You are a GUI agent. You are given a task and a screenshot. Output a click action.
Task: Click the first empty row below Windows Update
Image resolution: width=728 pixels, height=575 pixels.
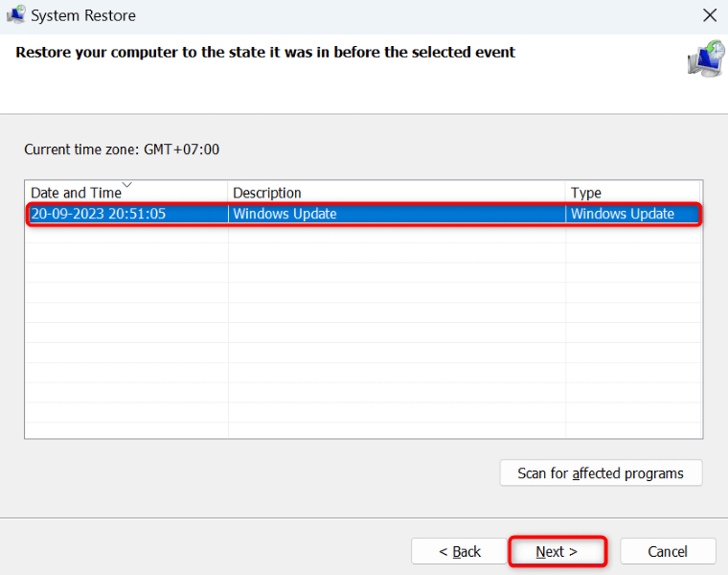(364, 234)
